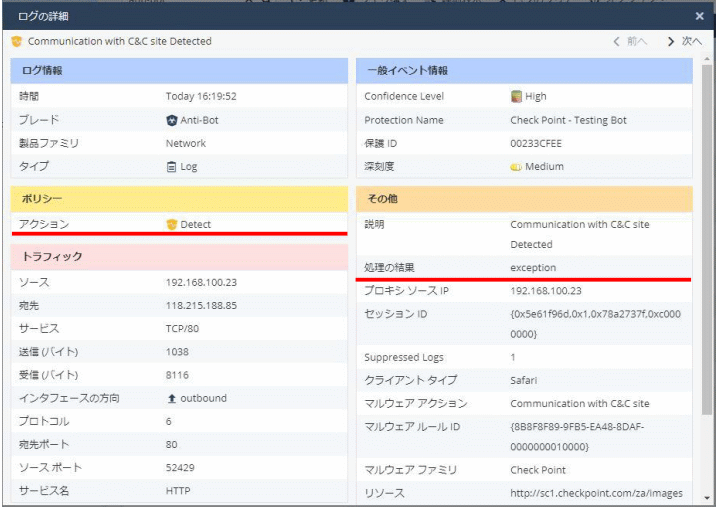Click the Log type icon
Image resolution: width=716 pixels, height=507 pixels.
click(x=171, y=167)
